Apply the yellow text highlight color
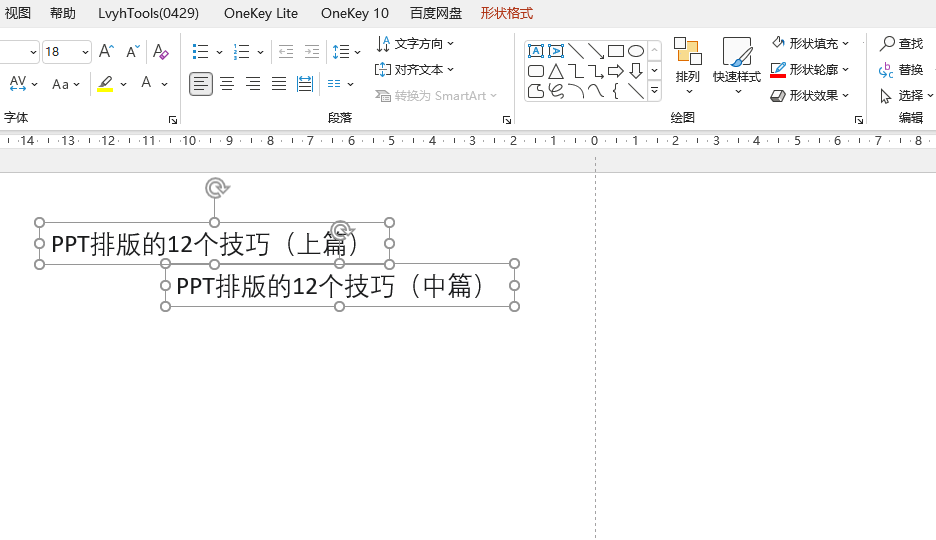Viewport: 936px width, 540px height. (105, 84)
